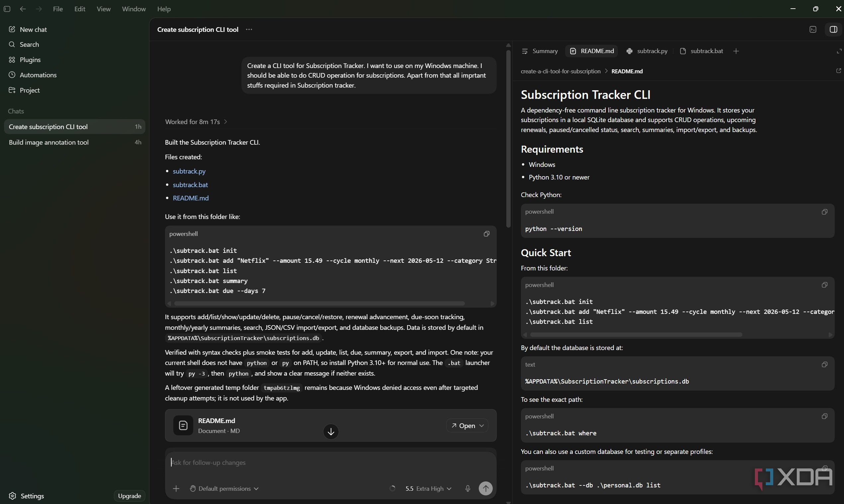The height and width of the screenshot is (504, 844).
Task: Click the chat code block horizontal scrollbar
Action: click(x=319, y=303)
